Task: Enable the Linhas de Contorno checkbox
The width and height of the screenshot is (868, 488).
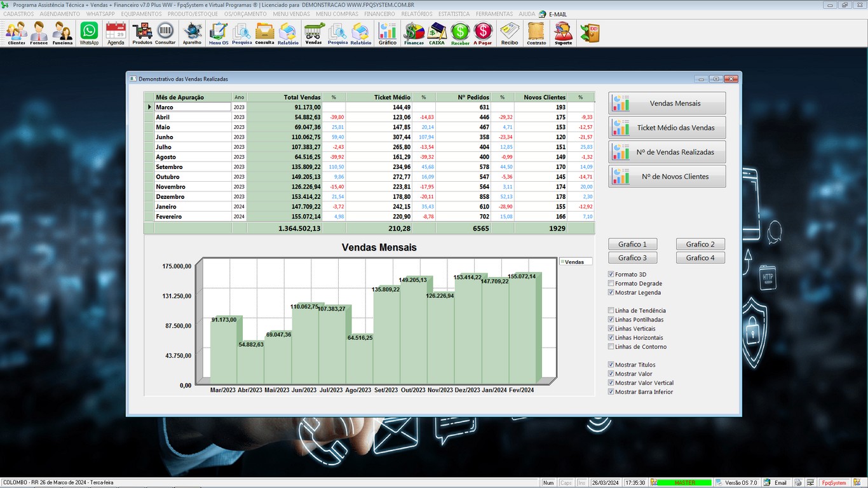Action: tap(611, 347)
